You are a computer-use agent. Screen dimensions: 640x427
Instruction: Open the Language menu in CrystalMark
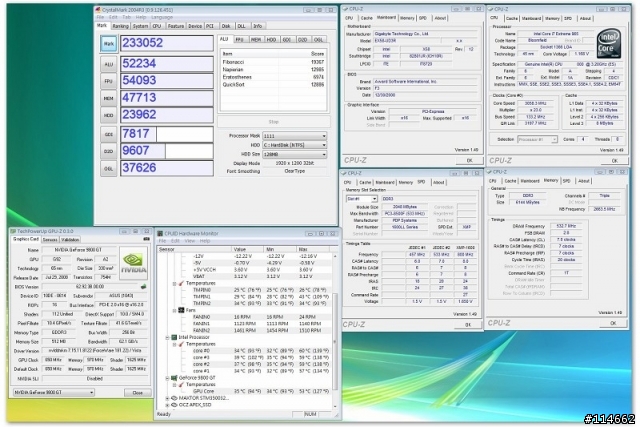[162, 18]
